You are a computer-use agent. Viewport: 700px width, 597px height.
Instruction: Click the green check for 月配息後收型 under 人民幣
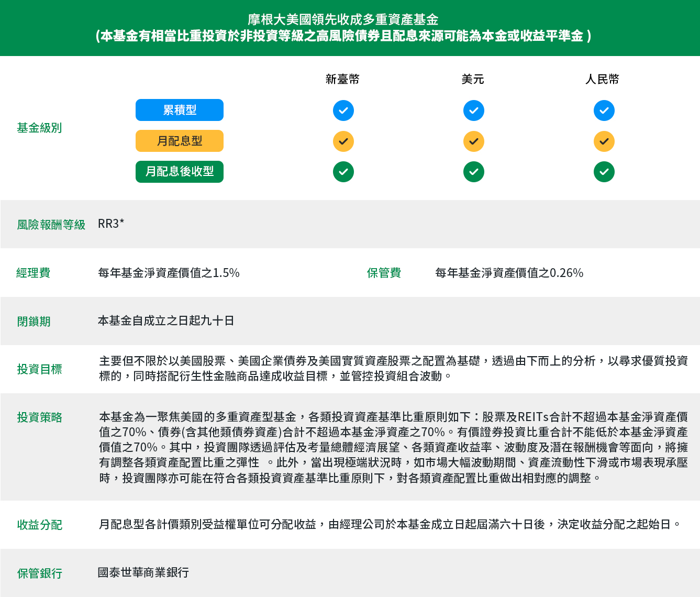pos(604,172)
